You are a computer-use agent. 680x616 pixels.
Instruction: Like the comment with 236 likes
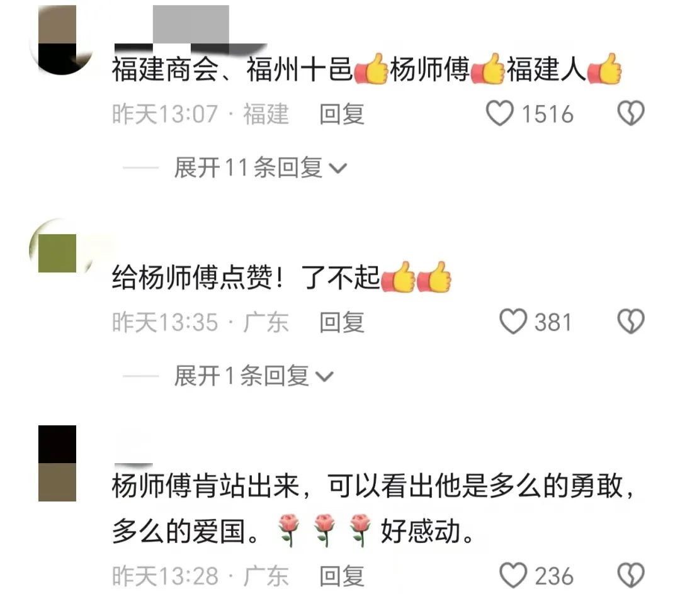coord(514,576)
